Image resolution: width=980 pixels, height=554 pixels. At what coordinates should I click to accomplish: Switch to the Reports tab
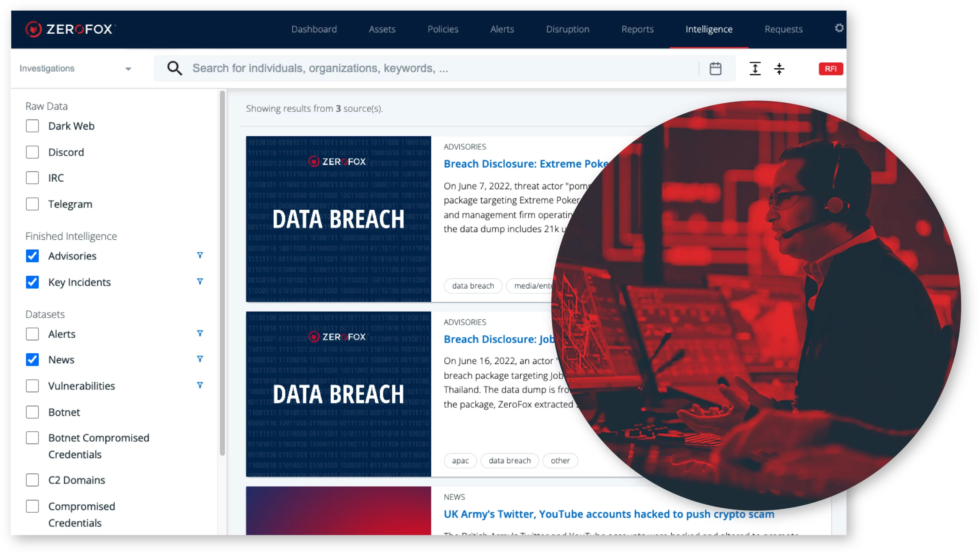pos(637,29)
